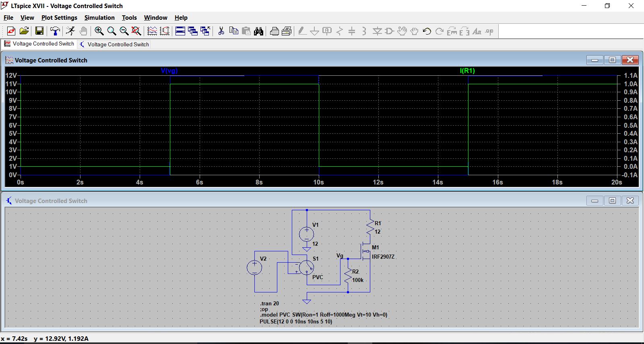
Task: Open the Plot Settings menu
Action: point(59,18)
